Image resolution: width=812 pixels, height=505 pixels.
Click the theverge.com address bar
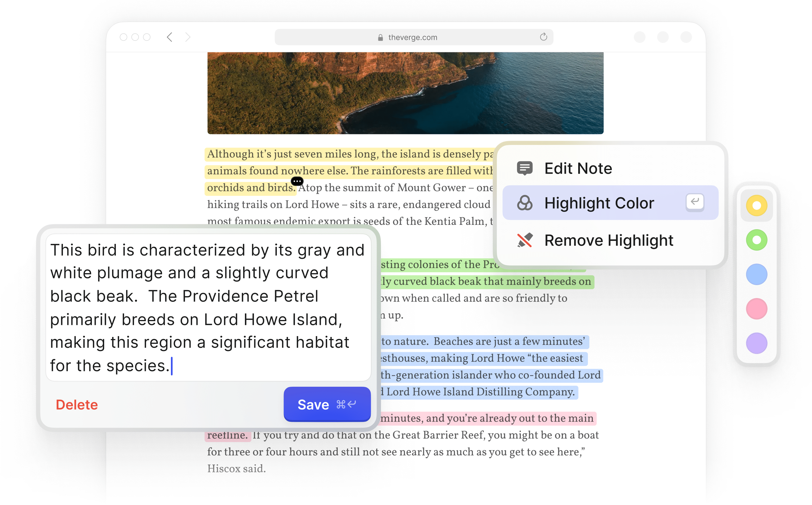(x=413, y=37)
